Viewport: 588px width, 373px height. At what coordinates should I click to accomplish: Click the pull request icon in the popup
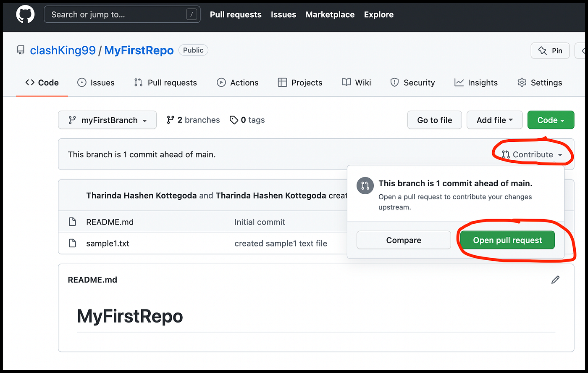tap(365, 185)
